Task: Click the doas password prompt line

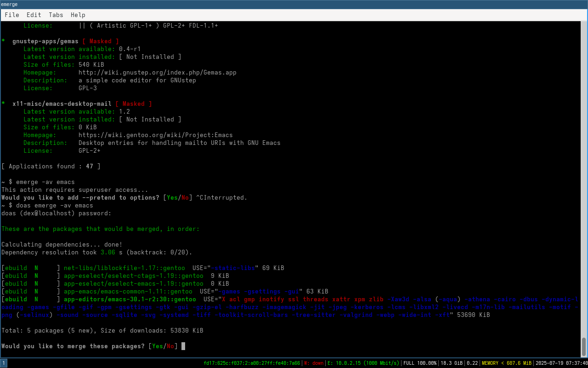Action: pyautogui.click(x=57, y=213)
